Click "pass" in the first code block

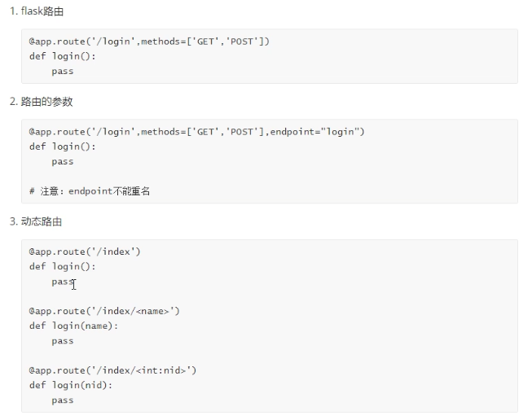(x=62, y=71)
